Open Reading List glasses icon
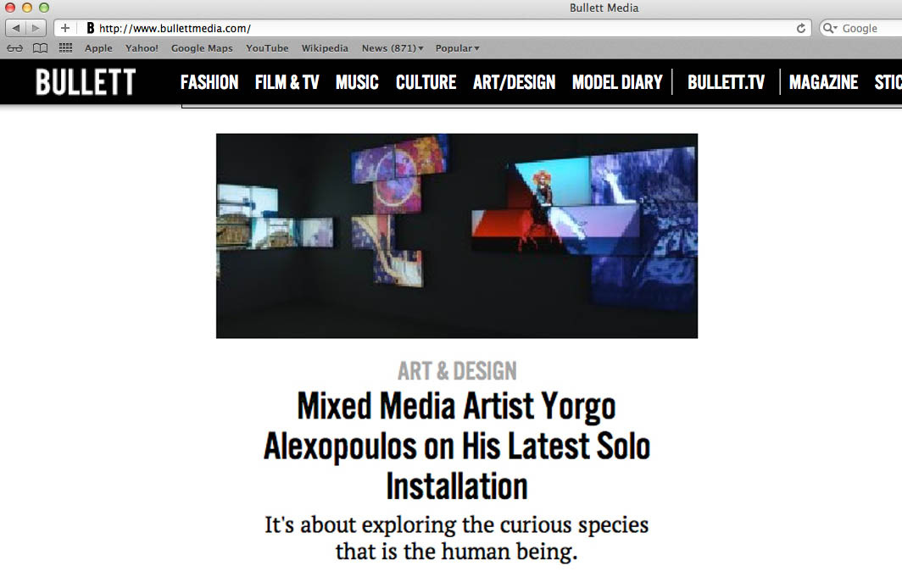Image resolution: width=902 pixels, height=588 pixels. 15,48
